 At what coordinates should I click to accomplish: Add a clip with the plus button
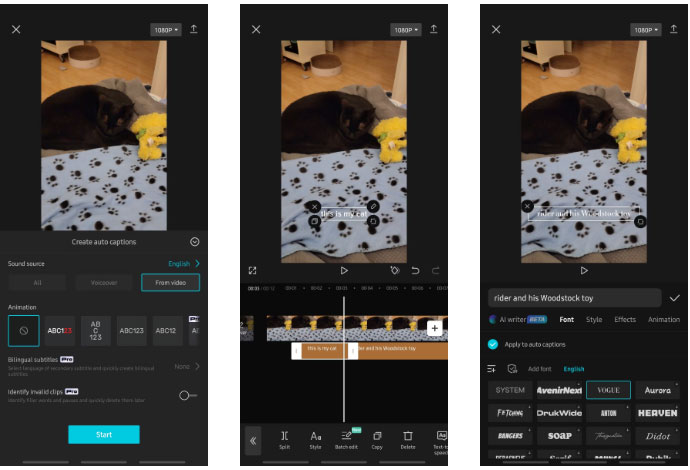[x=434, y=328]
